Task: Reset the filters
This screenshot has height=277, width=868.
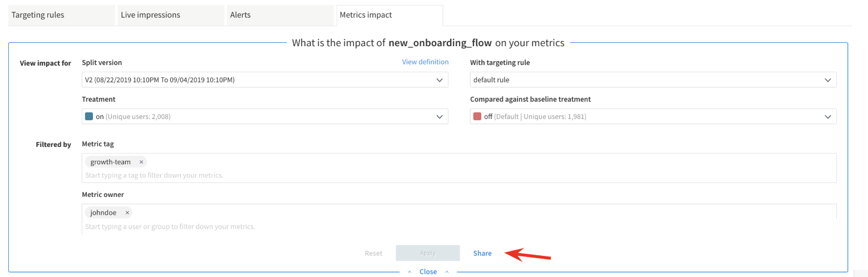Action: [x=373, y=253]
